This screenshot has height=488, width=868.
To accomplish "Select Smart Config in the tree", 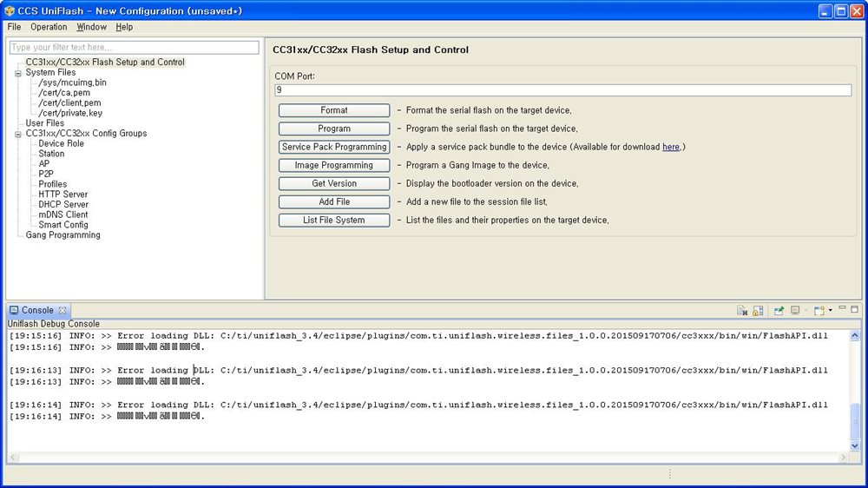I will click(x=62, y=224).
